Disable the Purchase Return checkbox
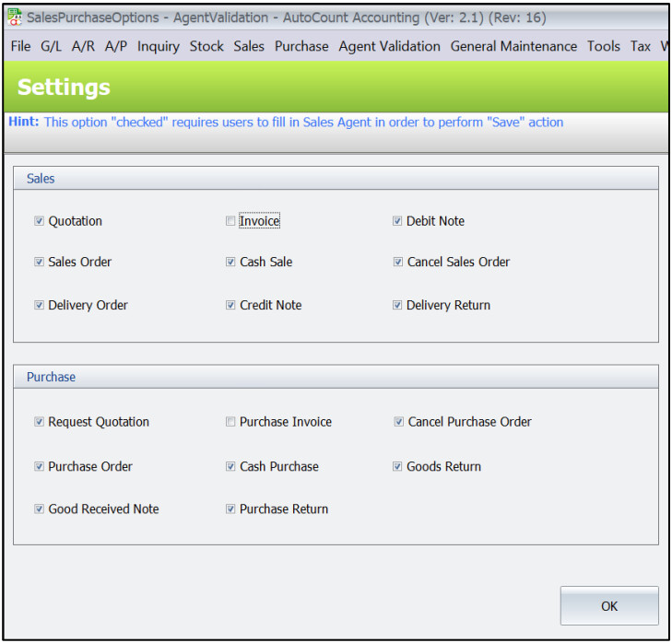This screenshot has width=672, height=643. point(230,509)
